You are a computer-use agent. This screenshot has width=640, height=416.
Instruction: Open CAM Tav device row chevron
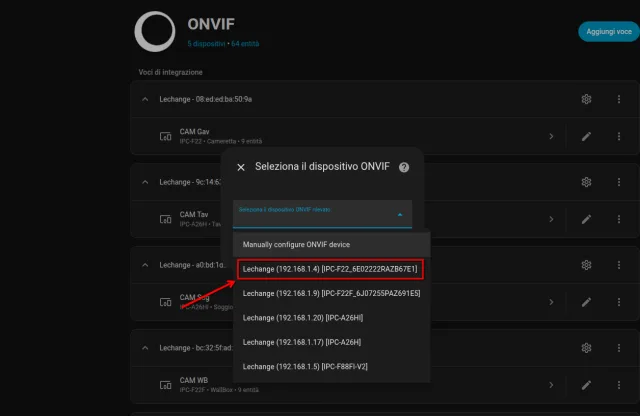tap(551, 219)
